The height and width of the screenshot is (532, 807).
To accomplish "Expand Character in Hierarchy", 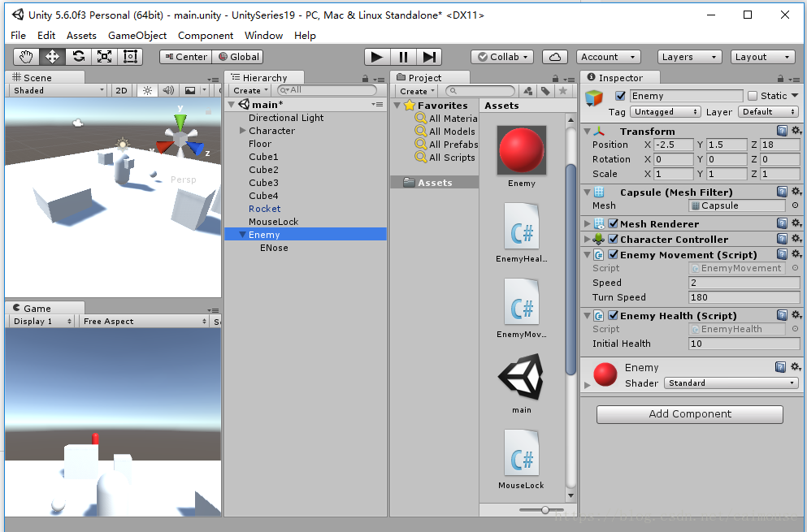I will click(242, 131).
